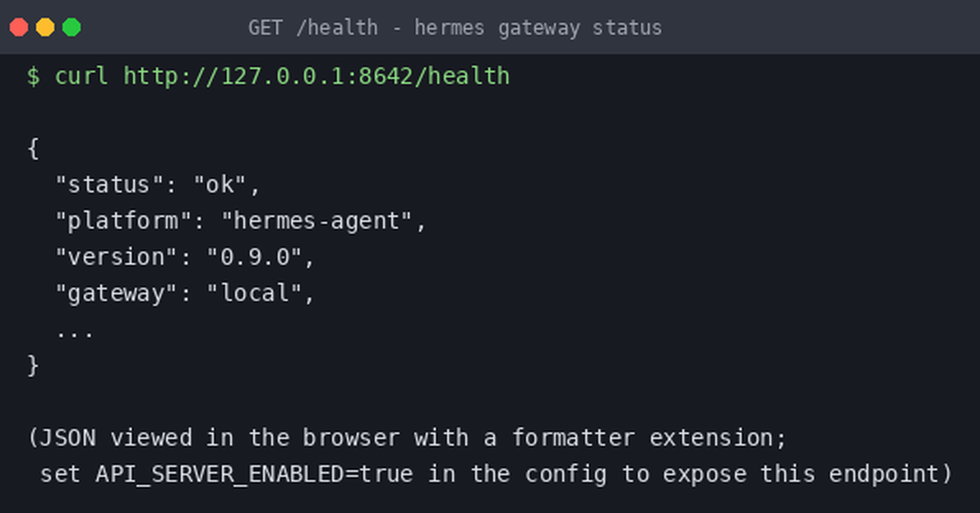The height and width of the screenshot is (513, 980).
Task: Select the "hermes-agent" value
Action: [x=317, y=221]
